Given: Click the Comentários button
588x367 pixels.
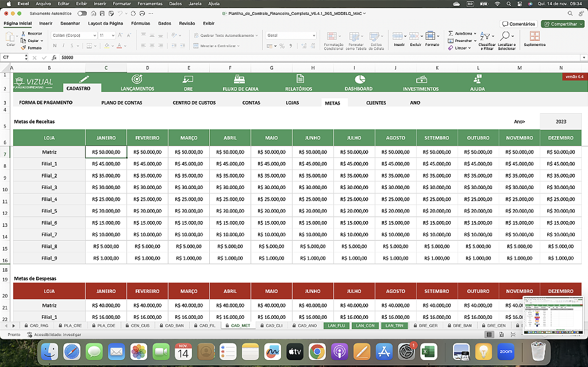Looking at the screenshot, I should (519, 24).
